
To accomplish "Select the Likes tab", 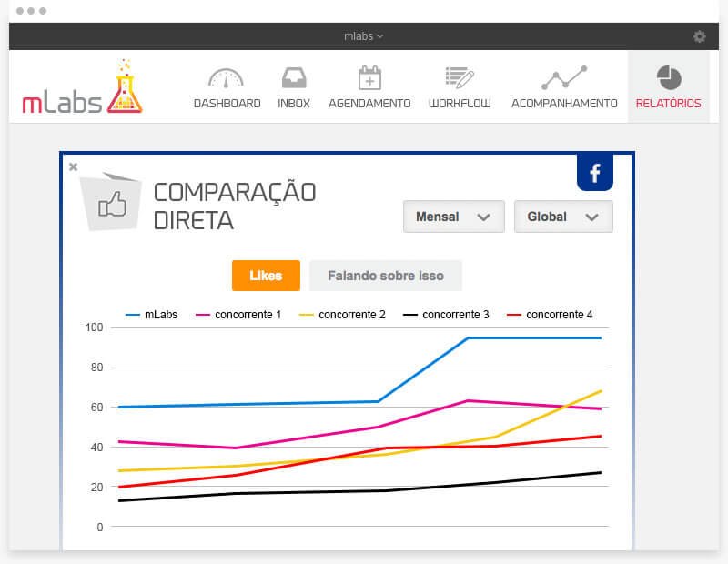I will 266,275.
